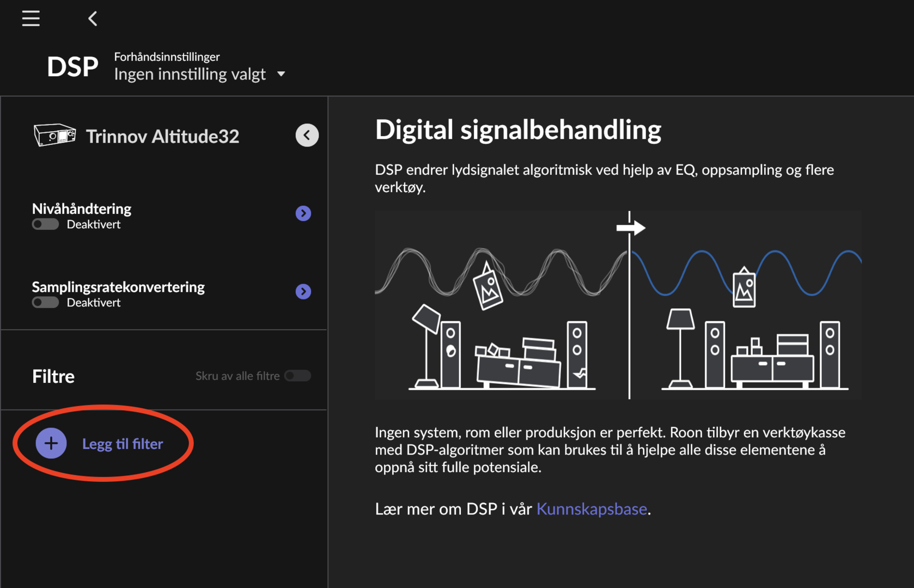Open the hamburger navigation menu
Screen dimensions: 914x588
(31, 19)
